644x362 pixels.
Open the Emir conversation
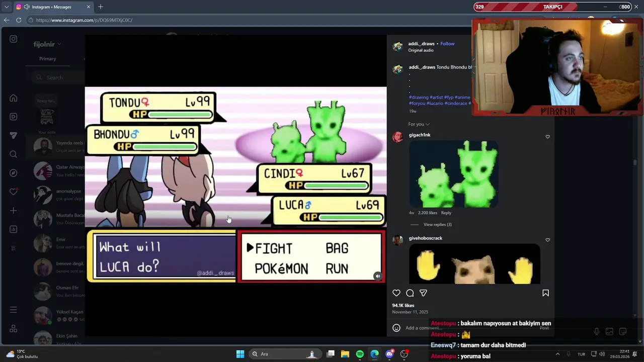point(55,243)
